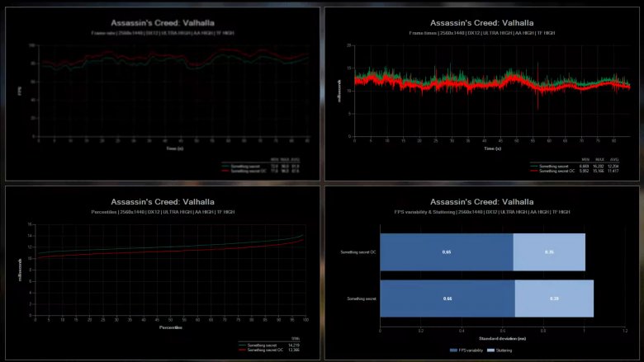Click the "Something secret" bar chart row label
Viewport: 644px width, 362px height.
coord(362,299)
